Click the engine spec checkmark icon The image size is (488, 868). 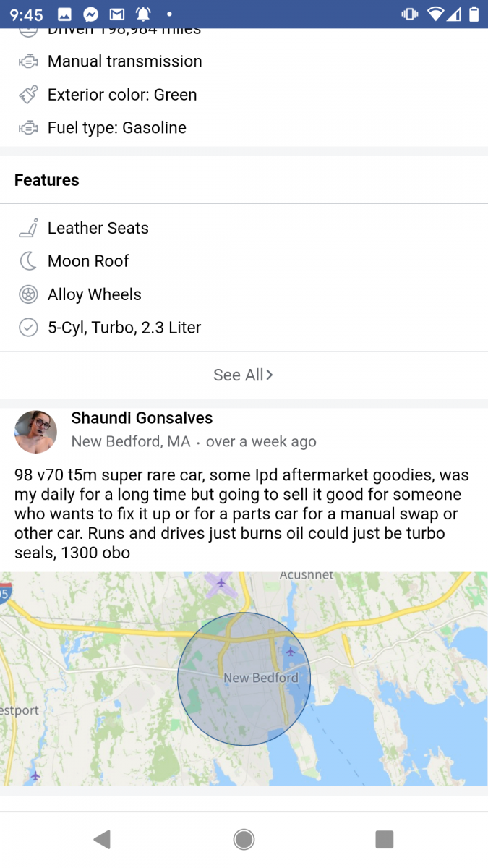click(x=27, y=328)
